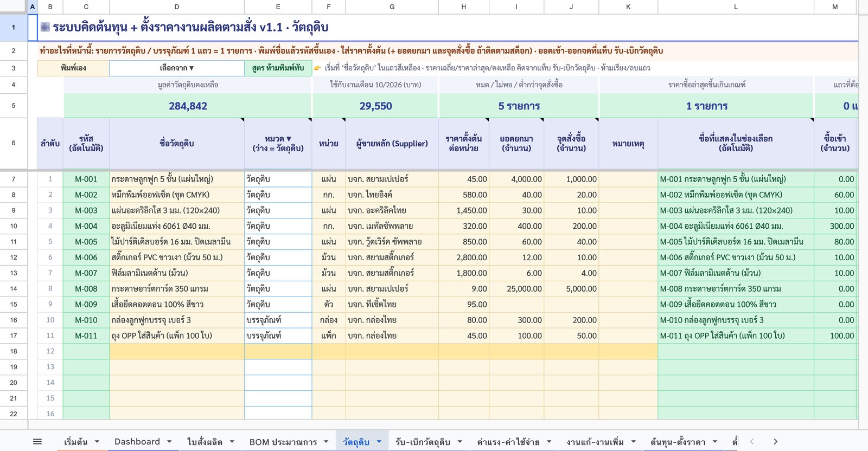
Task: Click the หมวด ▼ column header cell
Action: coord(278,143)
